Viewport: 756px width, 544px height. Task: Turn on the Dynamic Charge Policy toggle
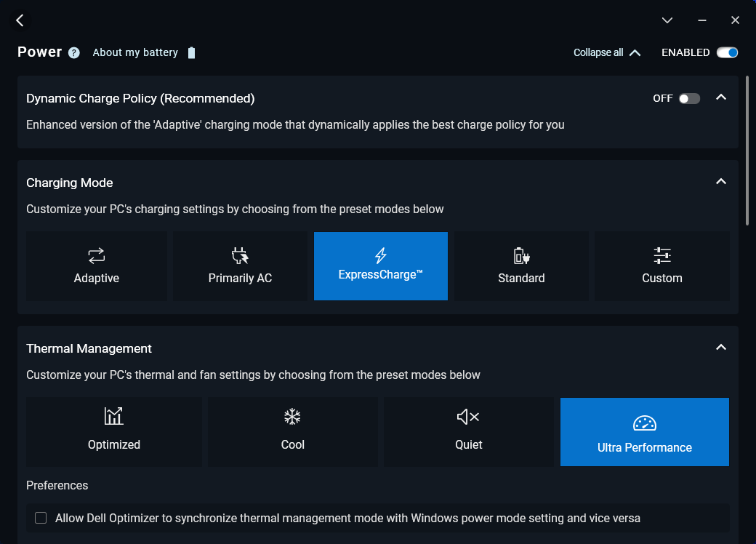point(689,98)
